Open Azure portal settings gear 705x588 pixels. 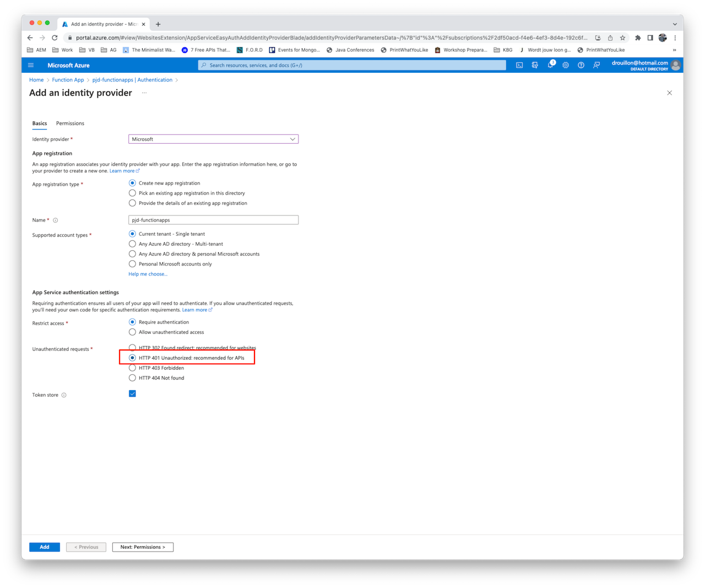(566, 65)
